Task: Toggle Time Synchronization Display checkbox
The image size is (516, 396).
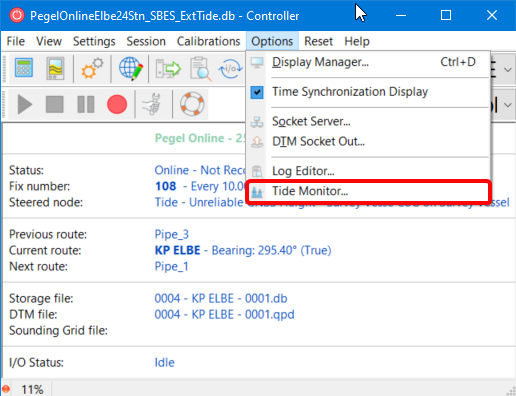Action: pos(257,92)
